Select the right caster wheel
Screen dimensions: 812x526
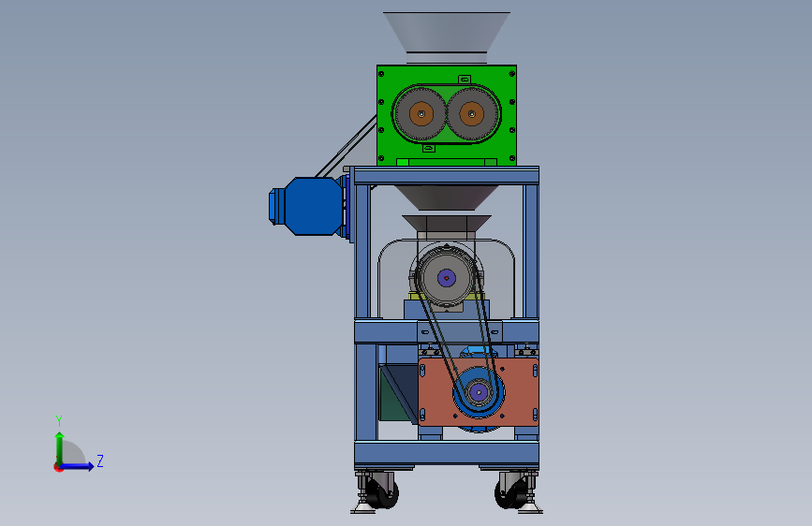coord(510,494)
